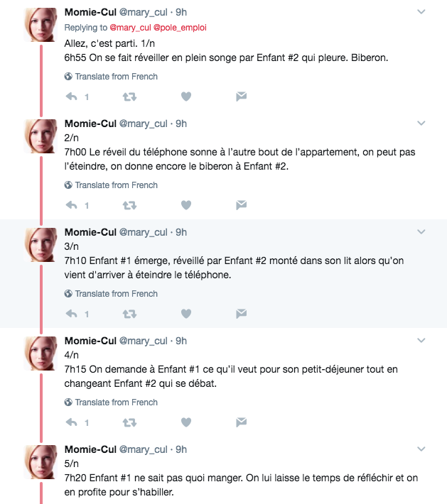Retweet the 7h10 Enfant #1 émerge tweet

129,314
